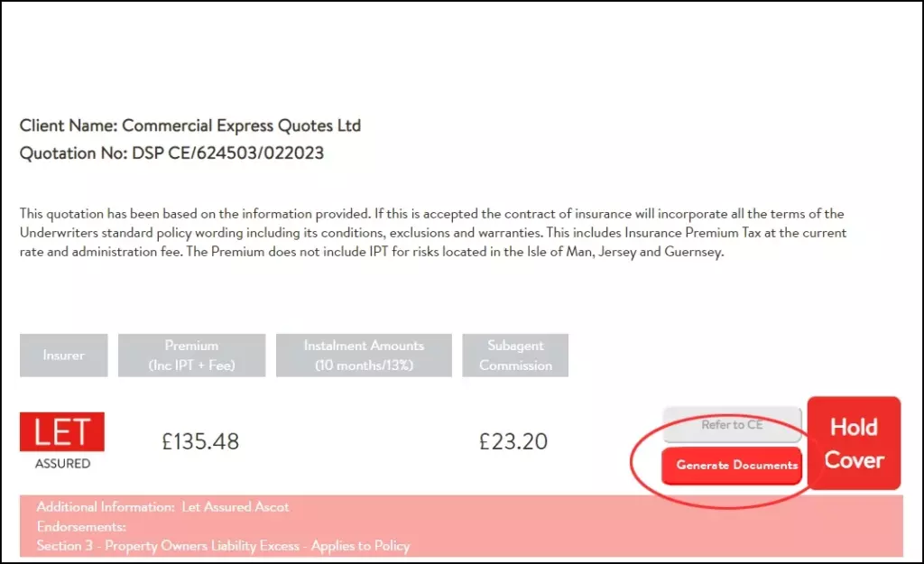924x564 pixels.
Task: Select the Subagent Commission column header
Action: 515,356
